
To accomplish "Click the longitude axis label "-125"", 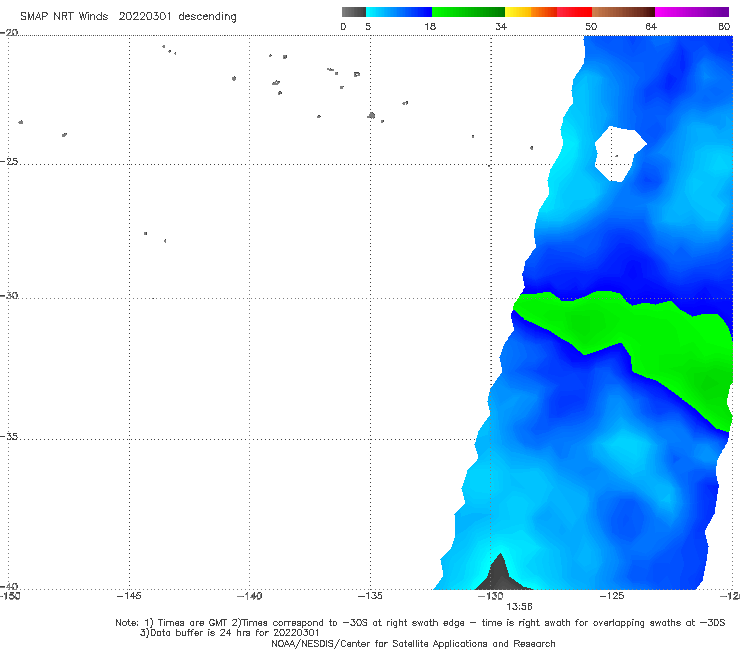I will [612, 596].
